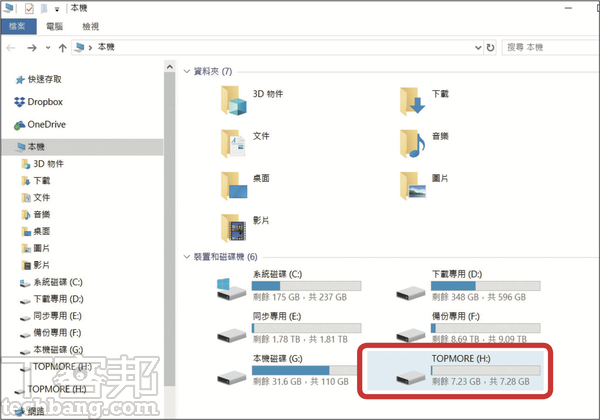Switch to the 檢視 ribbon tab
Image resolution: width=600 pixels, height=420 pixels.
coord(91,26)
